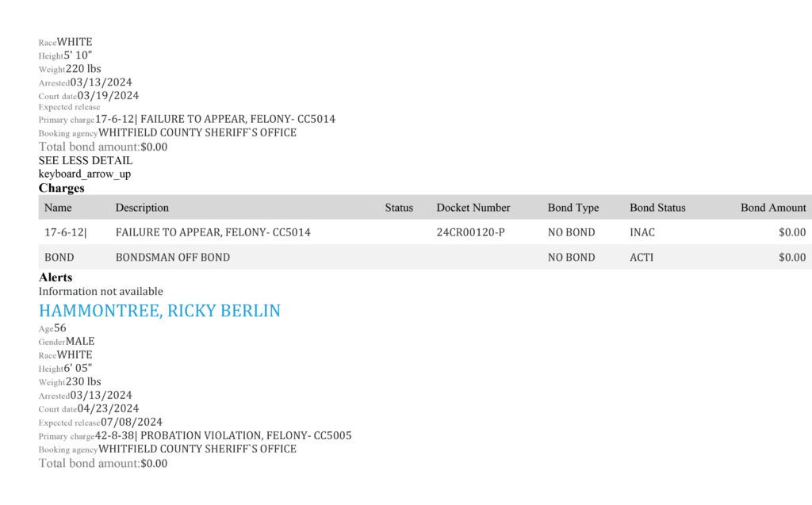Collapse details via SEE LESS DETAIL
The height and width of the screenshot is (505, 812).
[86, 161]
